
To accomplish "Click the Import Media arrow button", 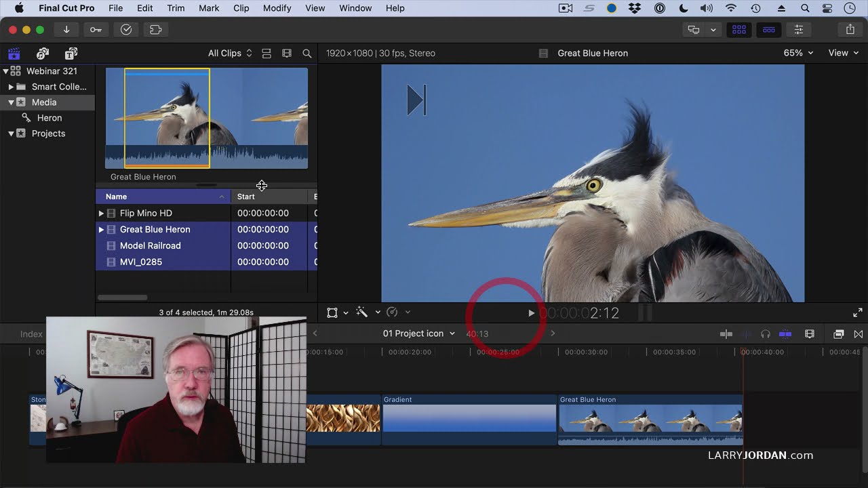I will (x=66, y=30).
